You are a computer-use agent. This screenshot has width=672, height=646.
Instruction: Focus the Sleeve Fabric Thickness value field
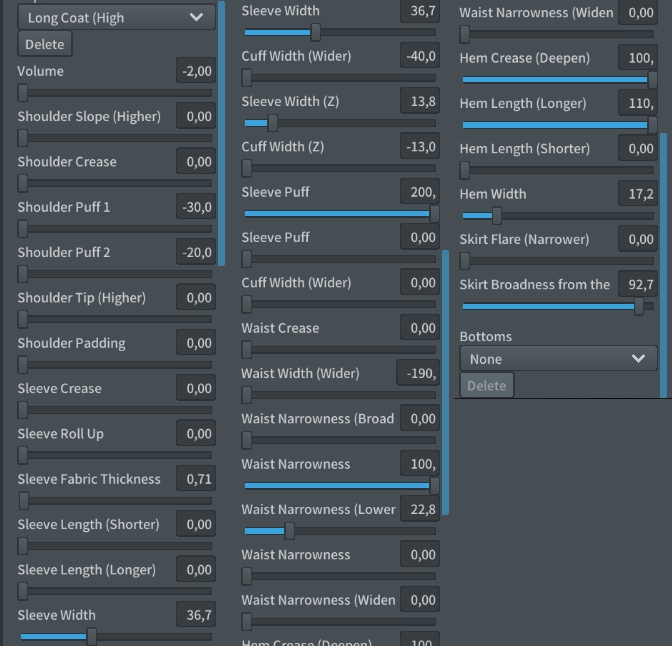tap(196, 479)
